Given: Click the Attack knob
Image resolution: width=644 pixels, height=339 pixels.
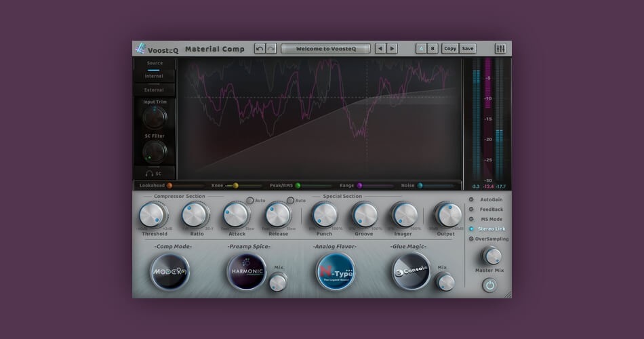Looking at the screenshot, I should tap(236, 215).
